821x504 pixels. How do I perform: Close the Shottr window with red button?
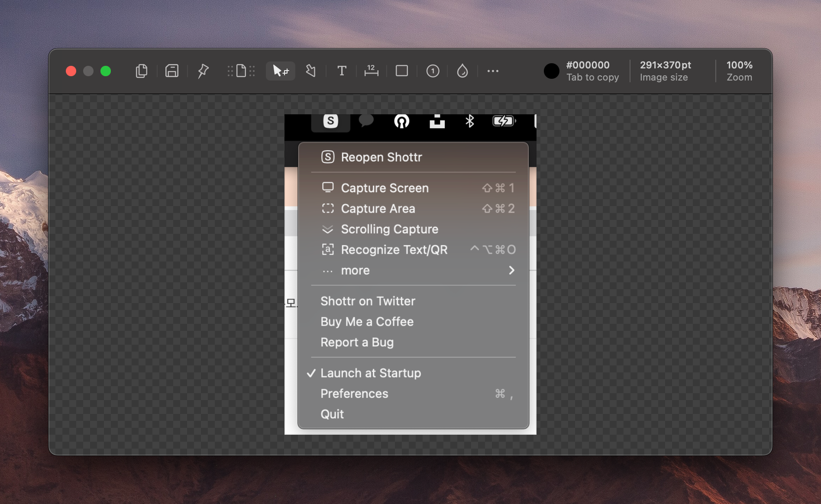pos(71,71)
